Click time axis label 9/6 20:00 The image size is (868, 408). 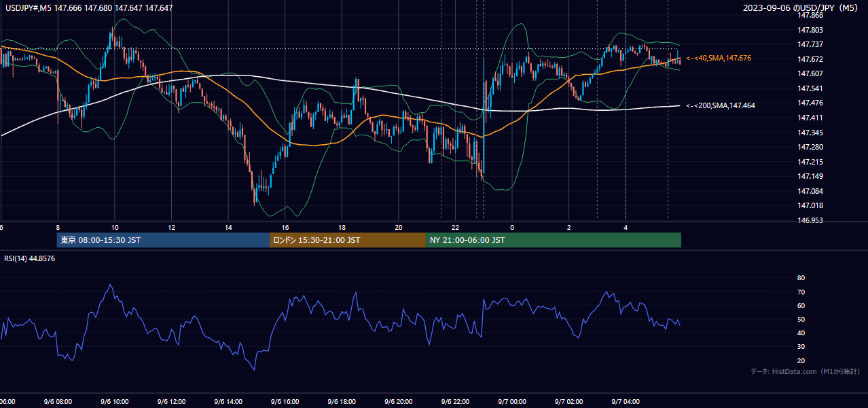398,402
